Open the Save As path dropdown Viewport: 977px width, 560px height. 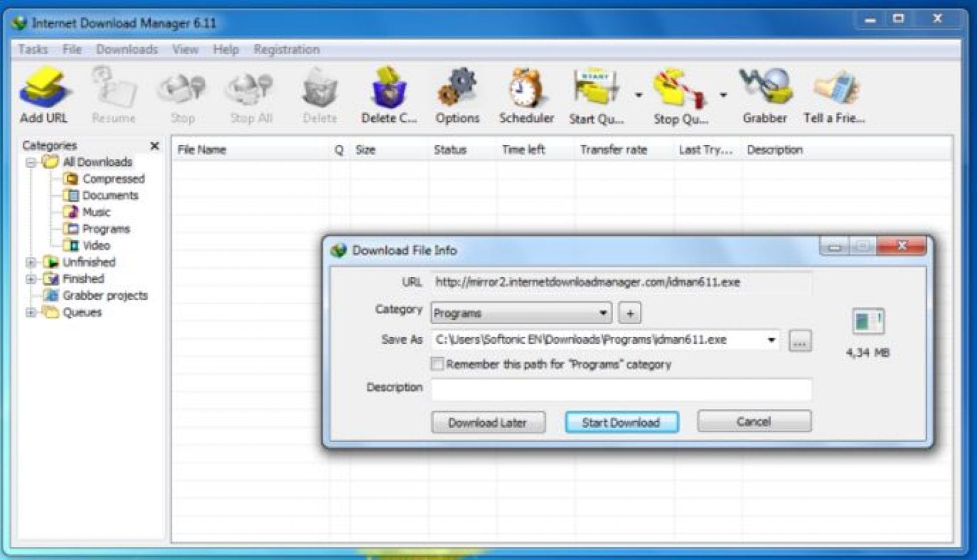click(770, 339)
